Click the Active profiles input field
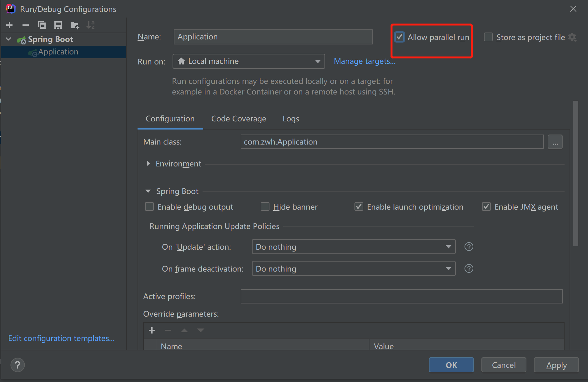 pyautogui.click(x=401, y=296)
